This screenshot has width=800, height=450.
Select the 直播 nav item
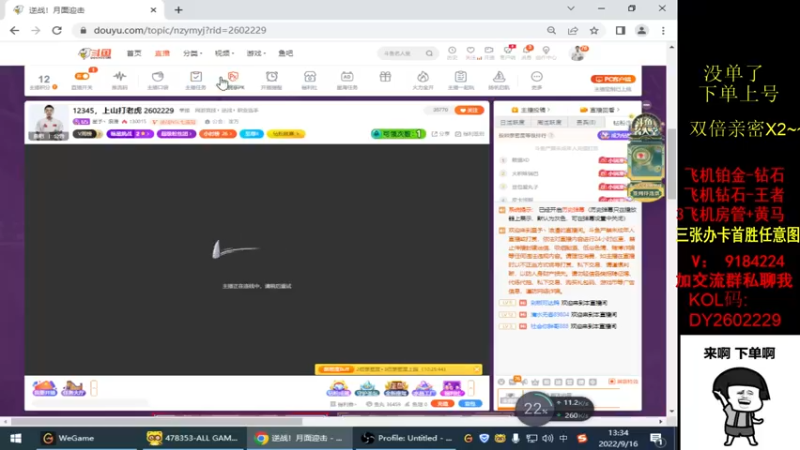pos(162,53)
